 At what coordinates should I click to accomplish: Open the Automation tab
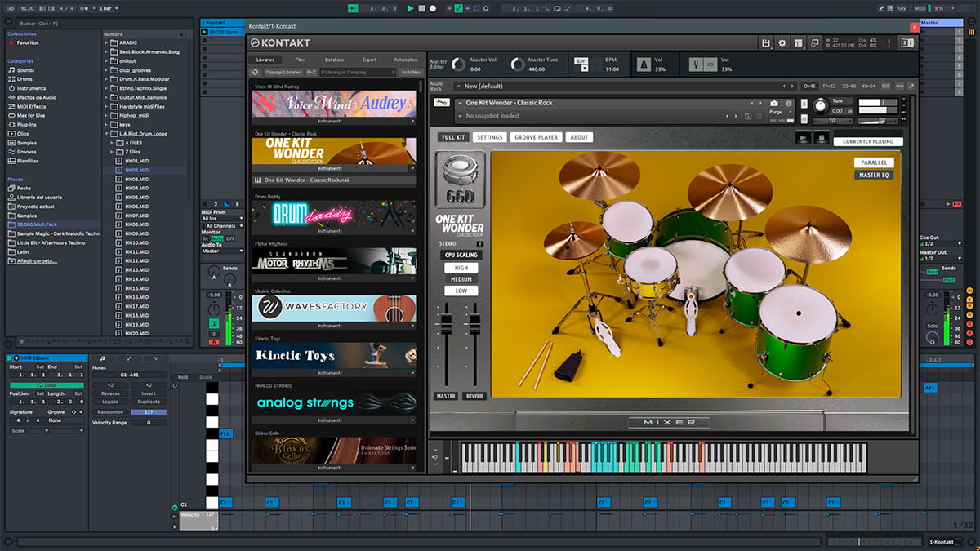click(x=405, y=60)
